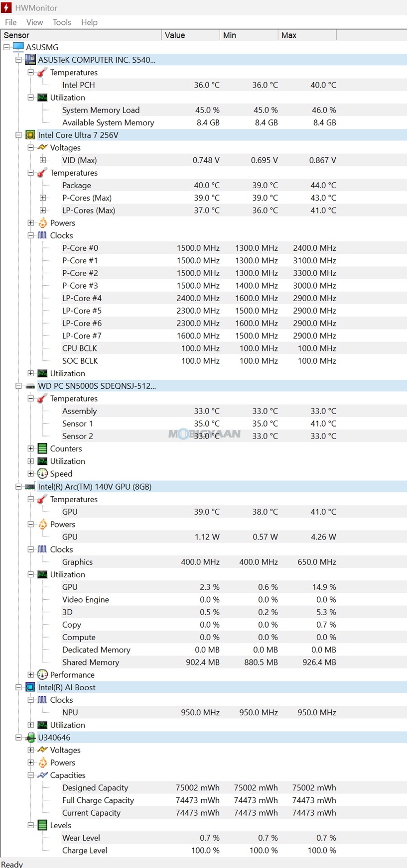Viewport: 407px width, 868px height.
Task: Click the GPU Performance gauge icon
Action: [42, 675]
